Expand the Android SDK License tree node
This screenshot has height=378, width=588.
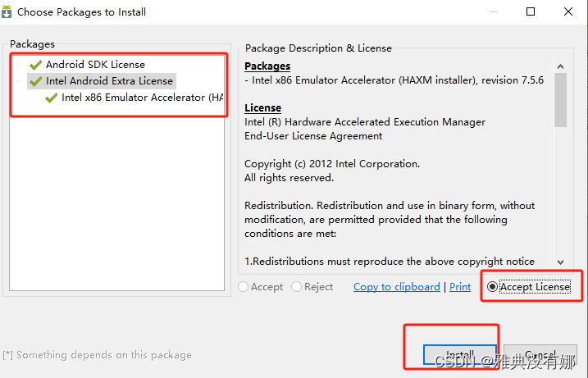(x=18, y=65)
